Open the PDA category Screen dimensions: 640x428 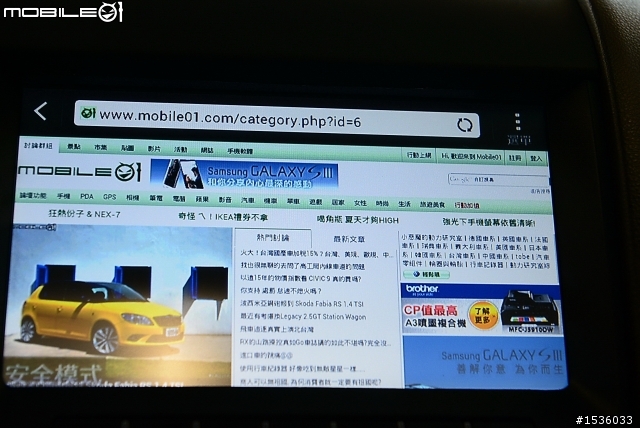click(x=87, y=197)
